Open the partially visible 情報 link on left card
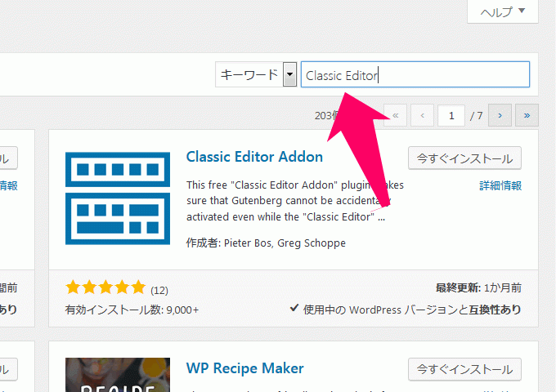This screenshot has height=392, width=556. (8, 185)
